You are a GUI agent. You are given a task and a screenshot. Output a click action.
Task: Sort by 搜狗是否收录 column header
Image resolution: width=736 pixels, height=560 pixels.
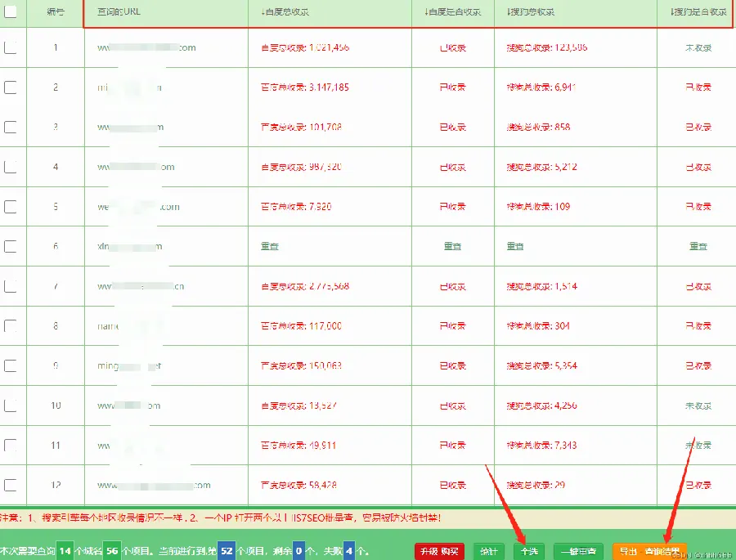tap(698, 11)
